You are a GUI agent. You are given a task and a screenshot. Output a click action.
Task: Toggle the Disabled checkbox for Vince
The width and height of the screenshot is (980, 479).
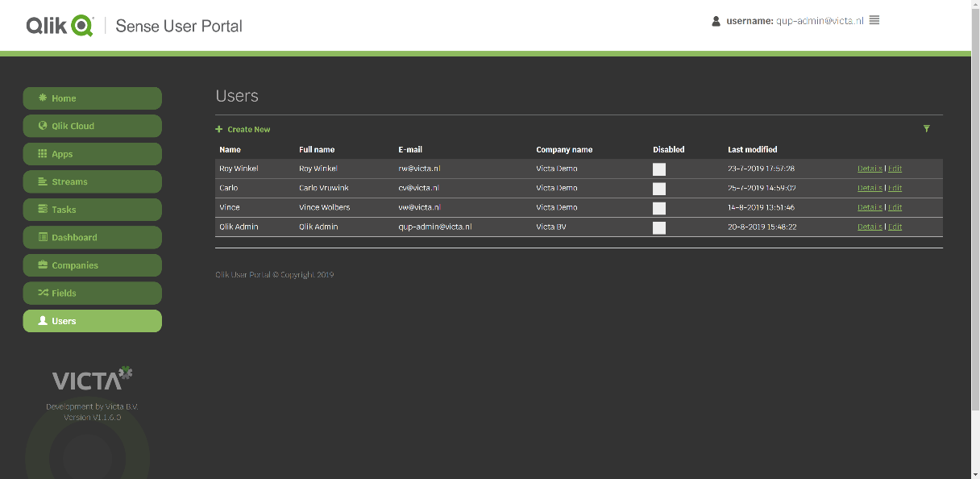(659, 208)
